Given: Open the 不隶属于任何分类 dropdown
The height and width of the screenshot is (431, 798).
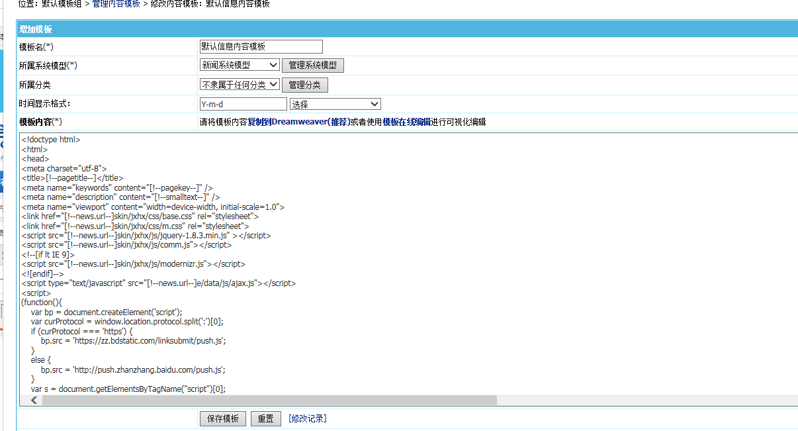Looking at the screenshot, I should click(x=239, y=84).
